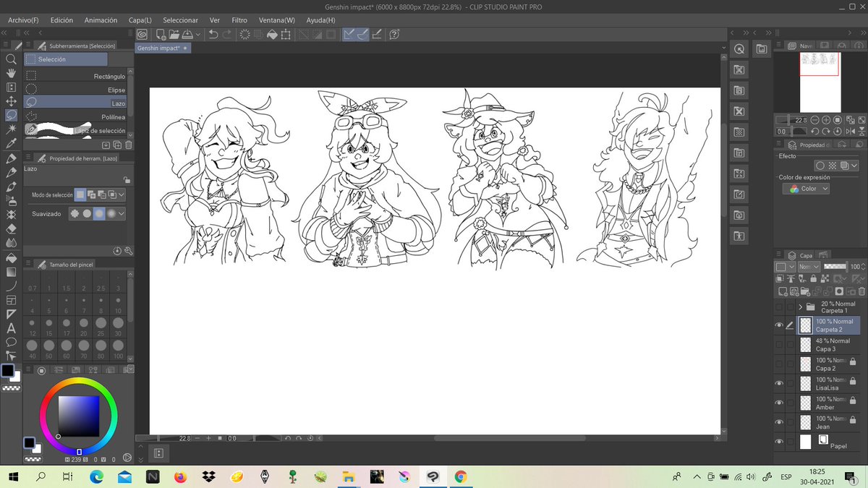Open Chrome from the Windows taskbar

(x=460, y=476)
